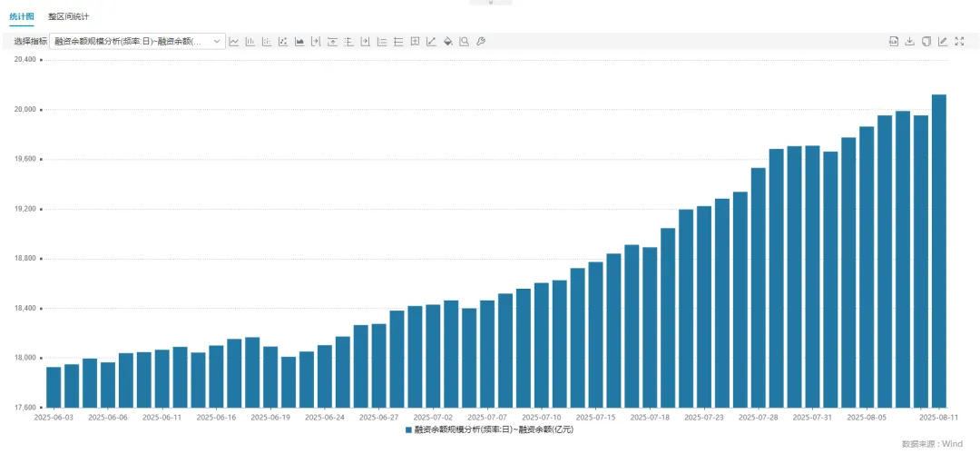Click the trend line with arrow icon

[431, 42]
